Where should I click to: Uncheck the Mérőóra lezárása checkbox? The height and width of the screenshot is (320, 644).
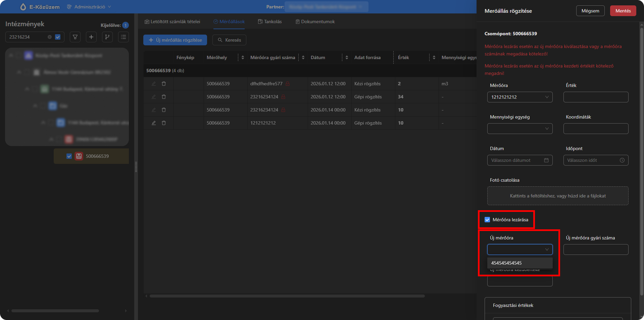[x=487, y=220]
